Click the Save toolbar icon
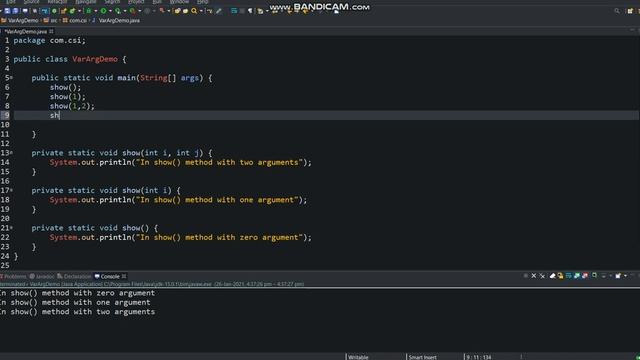The image size is (640, 360). click(7, 11)
